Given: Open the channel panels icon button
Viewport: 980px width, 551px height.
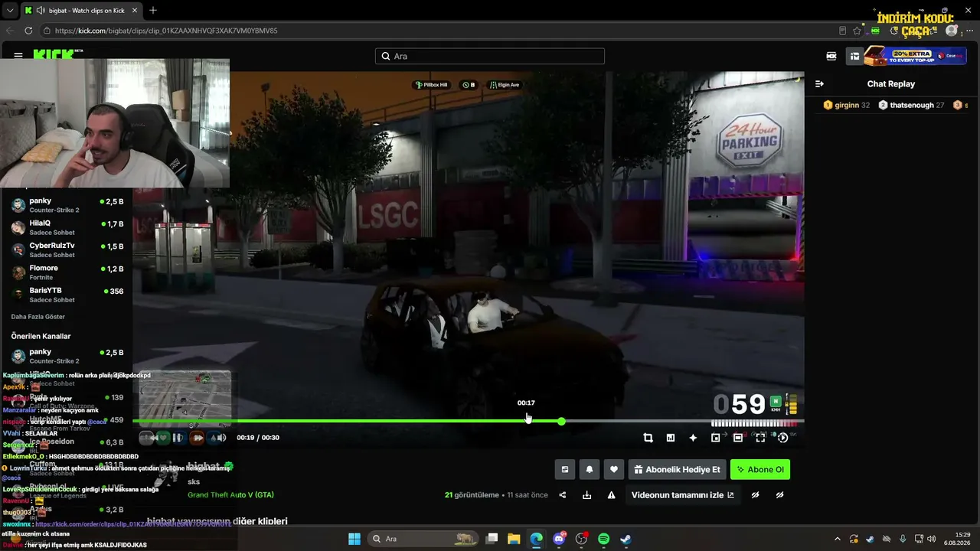Looking at the screenshot, I should tap(565, 469).
